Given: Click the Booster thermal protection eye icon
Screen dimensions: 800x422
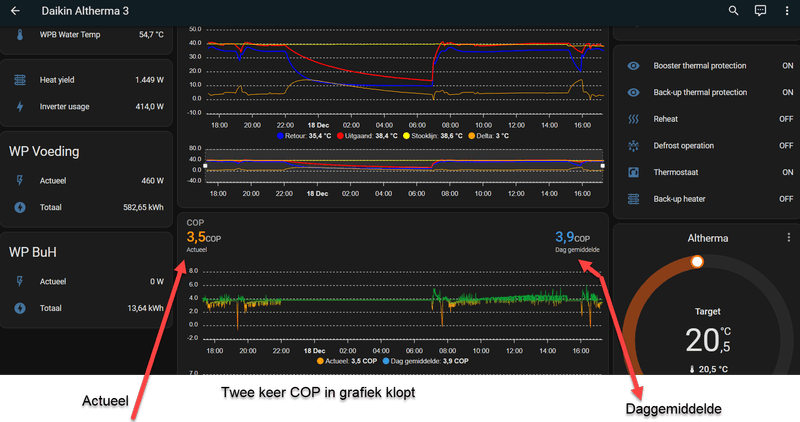Looking at the screenshot, I should (633, 66).
